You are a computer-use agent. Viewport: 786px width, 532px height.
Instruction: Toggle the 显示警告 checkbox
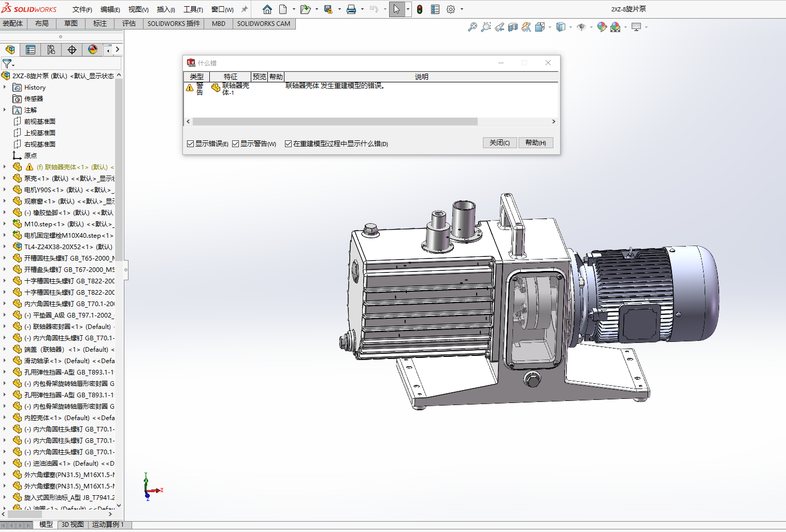tap(236, 143)
